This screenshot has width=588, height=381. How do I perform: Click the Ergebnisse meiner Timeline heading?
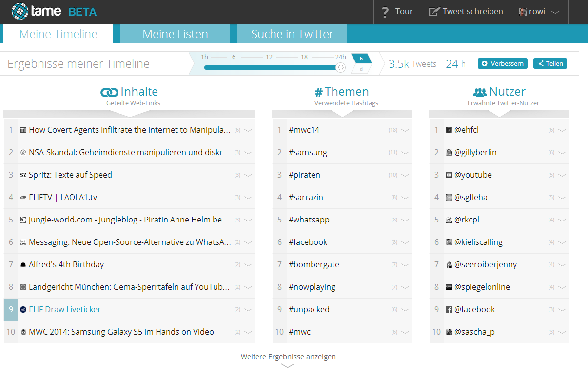[x=78, y=64]
